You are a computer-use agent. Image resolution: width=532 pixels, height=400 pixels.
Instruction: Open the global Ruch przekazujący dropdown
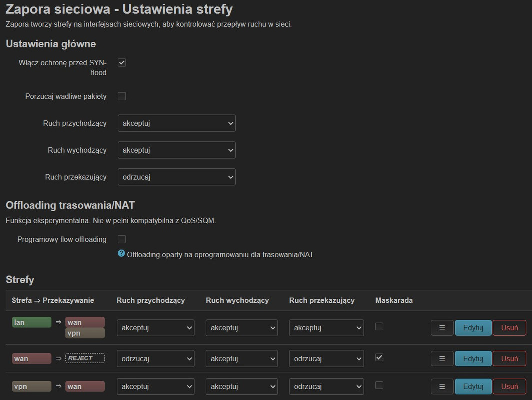coord(177,177)
